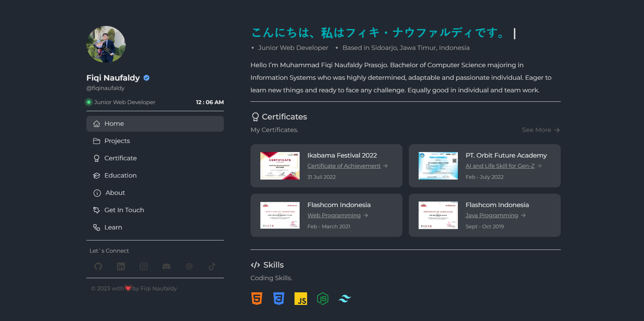Open the GitHub social icon
Viewport: 644px width, 321px height.
98,266
